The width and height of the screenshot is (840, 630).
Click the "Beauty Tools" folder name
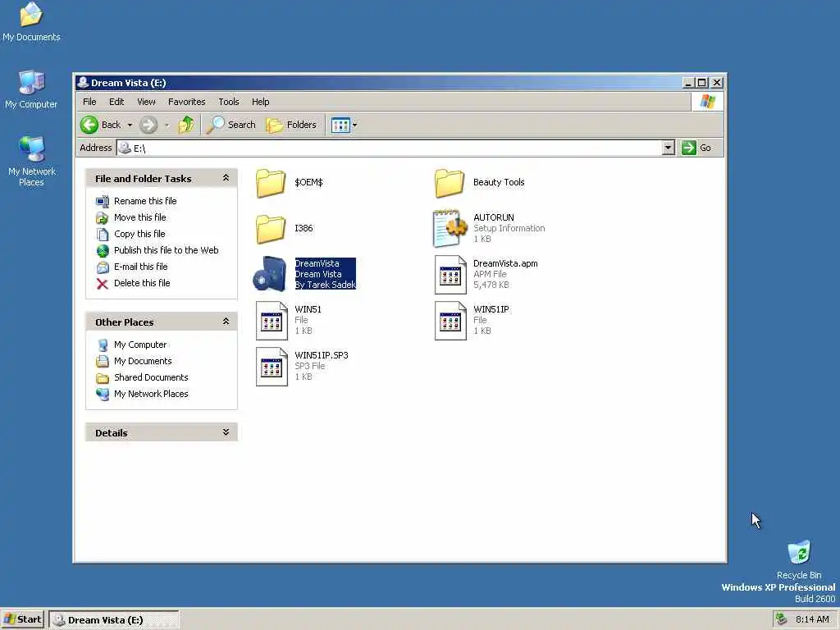click(x=499, y=183)
